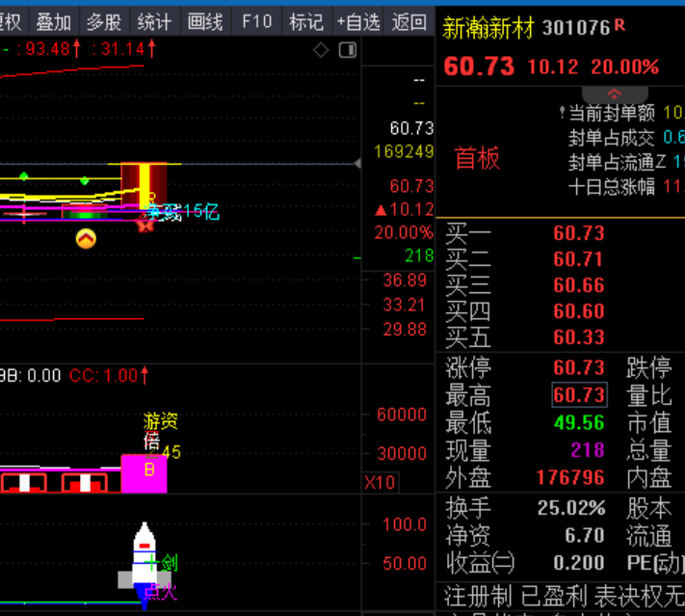Click the red R margin-trading flag

click(619, 25)
